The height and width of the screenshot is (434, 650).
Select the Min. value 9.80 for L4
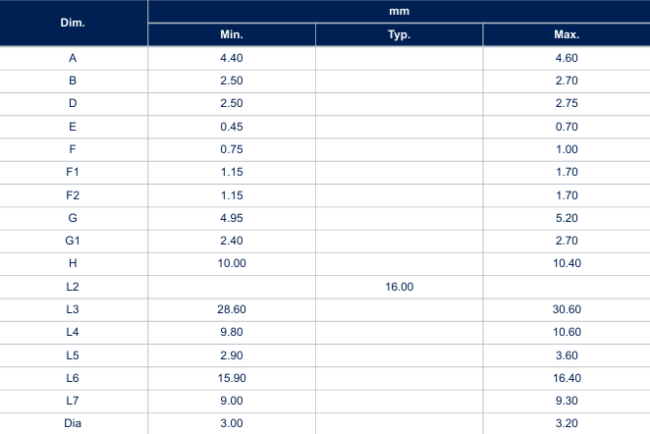click(232, 333)
